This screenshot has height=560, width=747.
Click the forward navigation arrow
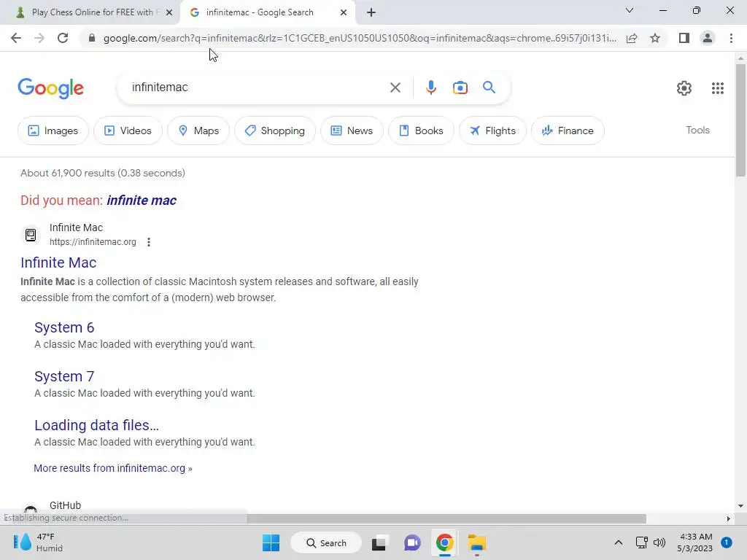click(39, 38)
